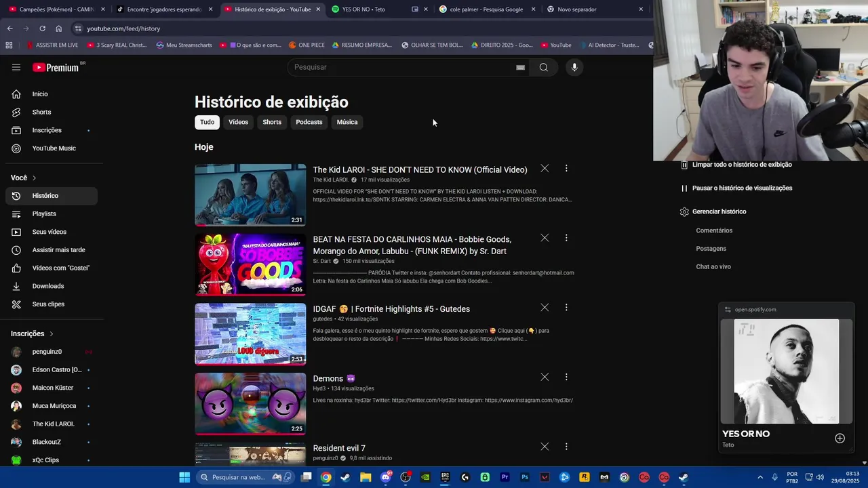Image resolution: width=868 pixels, height=488 pixels.
Task: Open more options for Resident evil 7
Action: coord(566,447)
